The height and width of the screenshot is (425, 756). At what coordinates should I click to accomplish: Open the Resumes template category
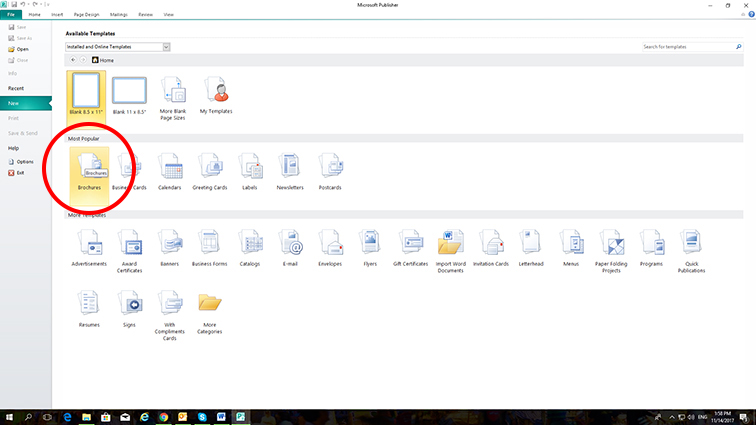coord(89,309)
